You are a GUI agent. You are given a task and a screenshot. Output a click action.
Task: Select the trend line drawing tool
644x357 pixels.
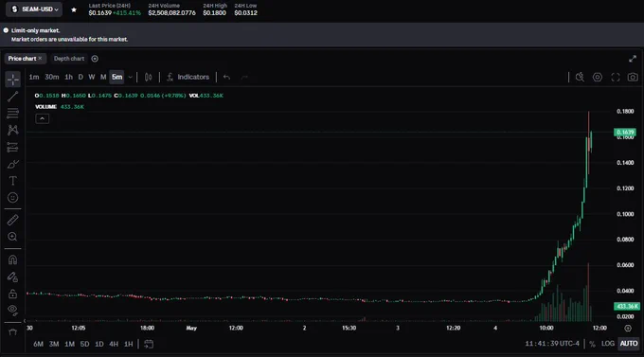[x=12, y=97]
